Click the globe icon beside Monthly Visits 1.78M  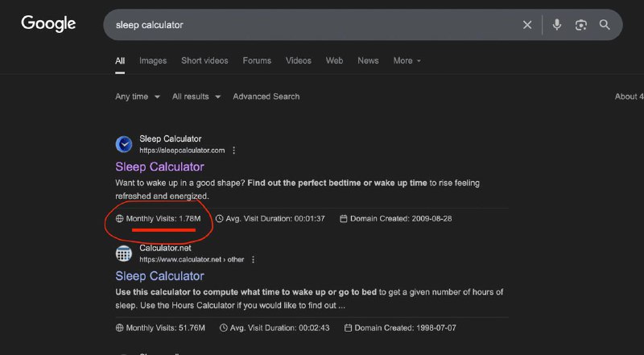119,219
